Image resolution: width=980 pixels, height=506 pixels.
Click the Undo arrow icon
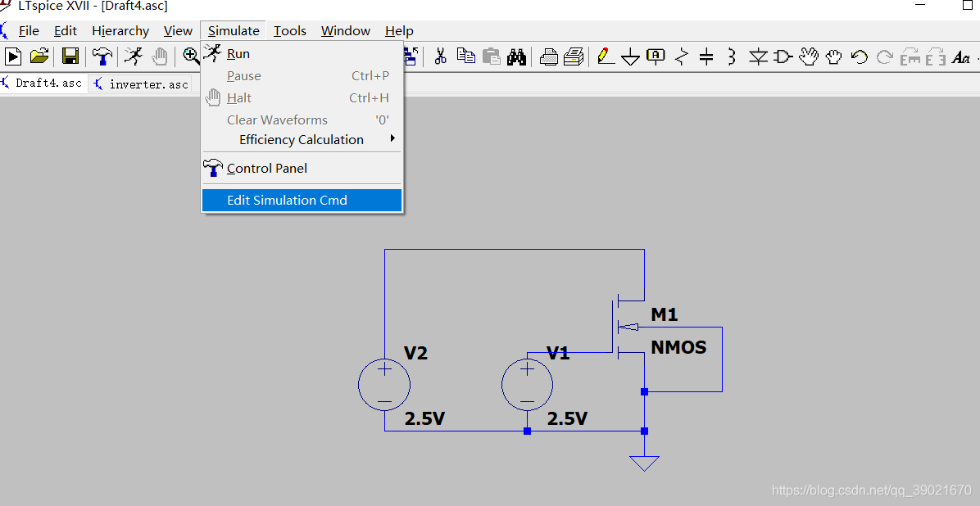tap(860, 57)
